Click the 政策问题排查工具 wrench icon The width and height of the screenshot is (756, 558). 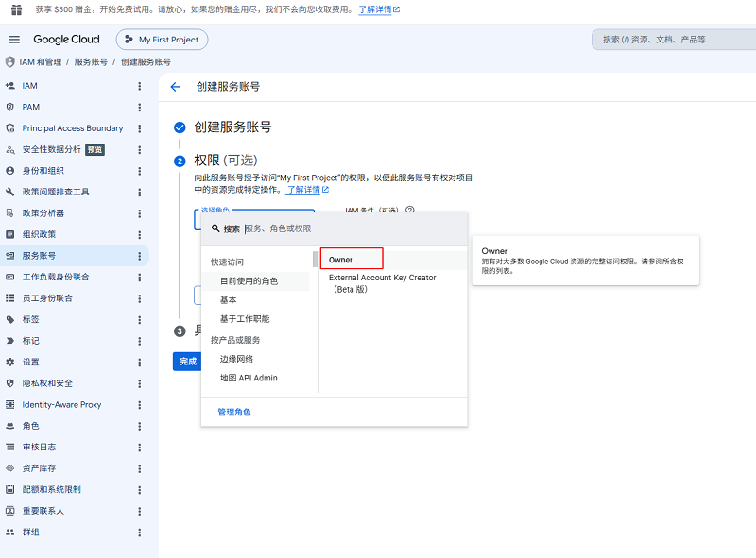[x=10, y=192]
